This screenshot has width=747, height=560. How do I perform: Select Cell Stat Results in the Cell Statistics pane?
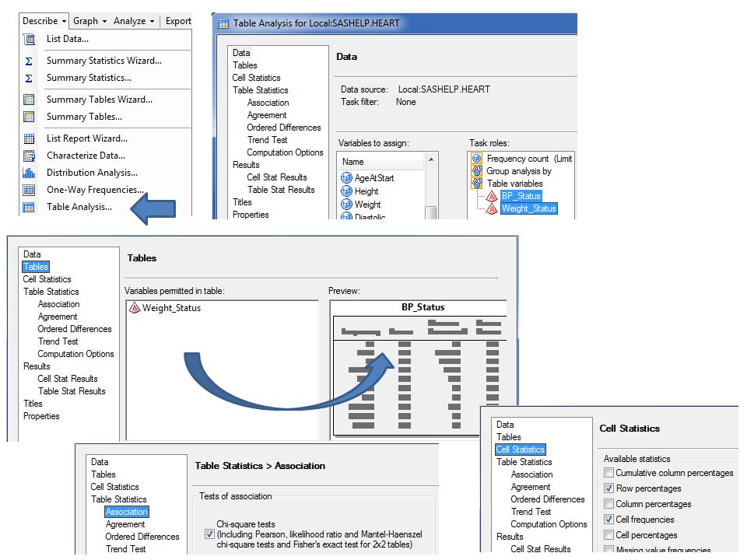[541, 549]
